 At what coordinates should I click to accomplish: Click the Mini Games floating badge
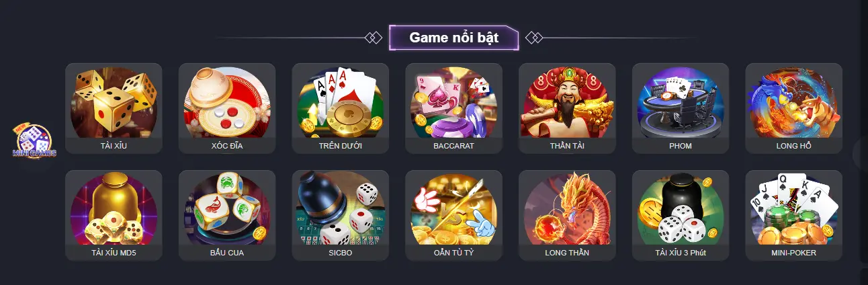pos(34,142)
